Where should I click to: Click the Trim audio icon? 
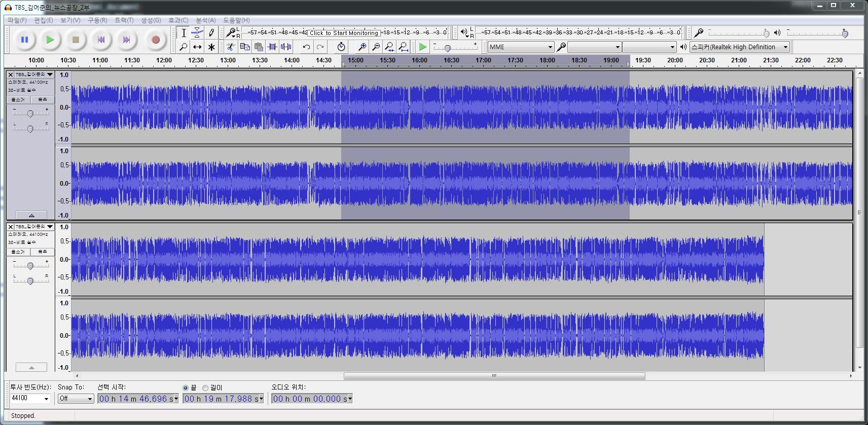[x=272, y=47]
